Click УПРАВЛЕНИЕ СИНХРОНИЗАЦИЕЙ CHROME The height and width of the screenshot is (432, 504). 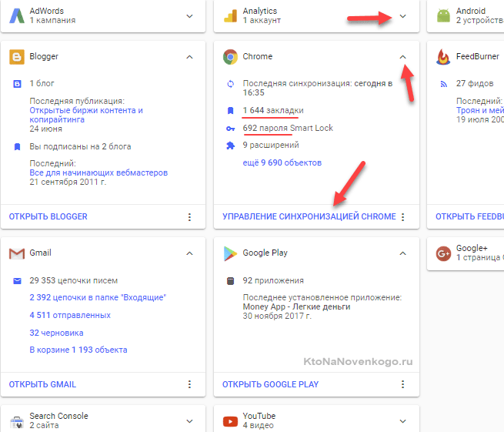pyautogui.click(x=309, y=216)
